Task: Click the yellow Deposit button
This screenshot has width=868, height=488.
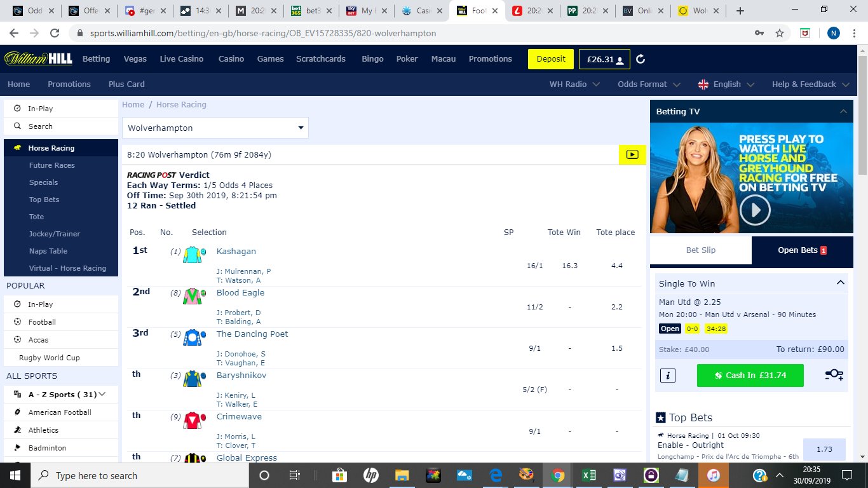Action: 551,59
